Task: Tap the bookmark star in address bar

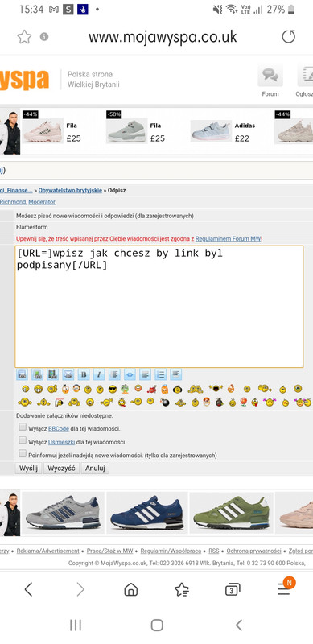Action: (24, 37)
